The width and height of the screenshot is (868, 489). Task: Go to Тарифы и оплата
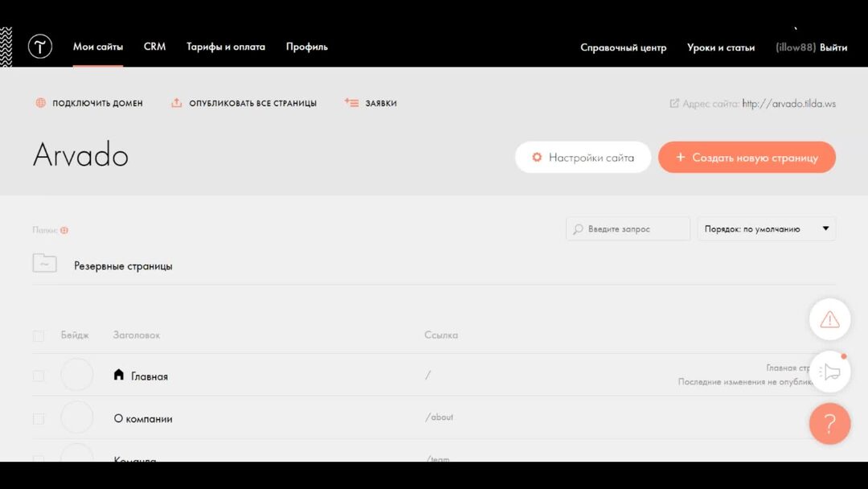226,47
